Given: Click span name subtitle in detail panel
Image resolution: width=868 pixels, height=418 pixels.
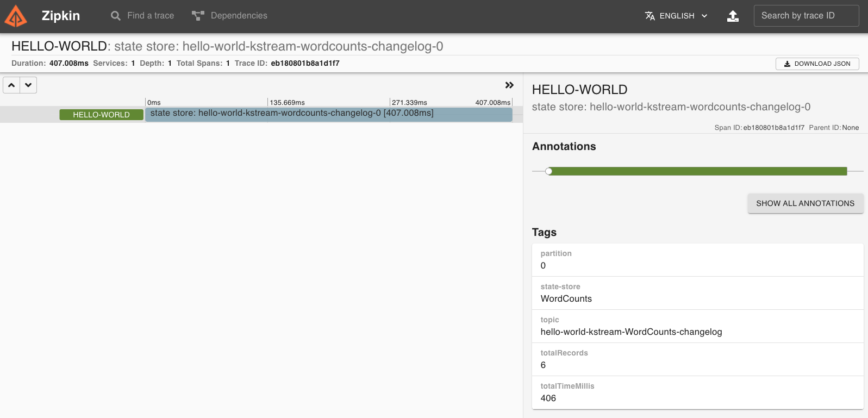Looking at the screenshot, I should (x=671, y=107).
